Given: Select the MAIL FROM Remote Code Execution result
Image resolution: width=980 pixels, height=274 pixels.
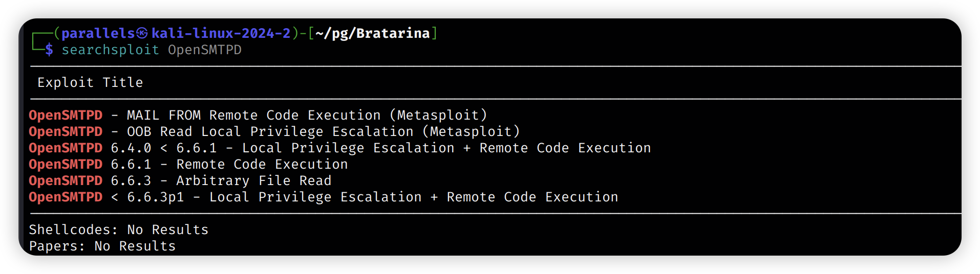Looking at the screenshot, I should coord(258,115).
